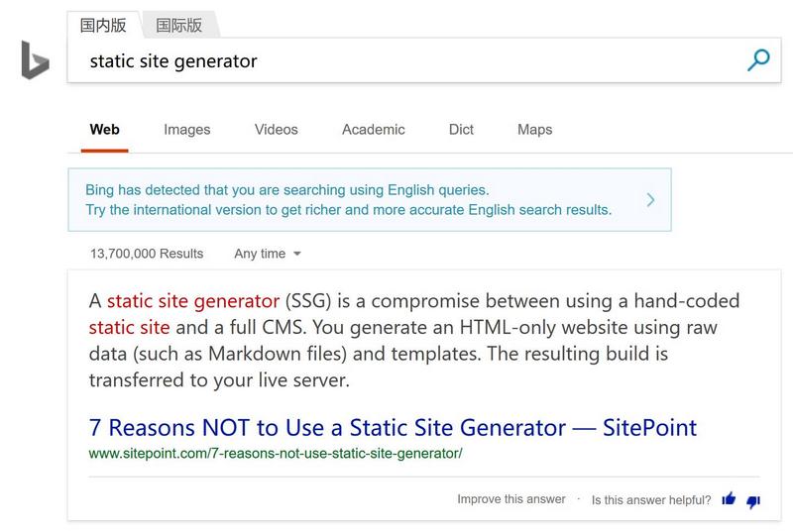793x532 pixels.
Task: Click the magnifying glass search icon
Action: point(758,60)
